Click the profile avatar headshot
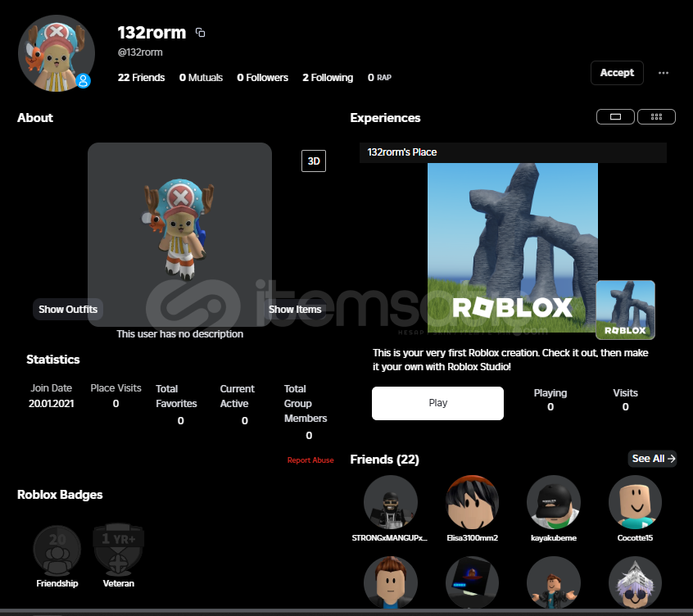This screenshot has width=693, height=616. click(57, 53)
